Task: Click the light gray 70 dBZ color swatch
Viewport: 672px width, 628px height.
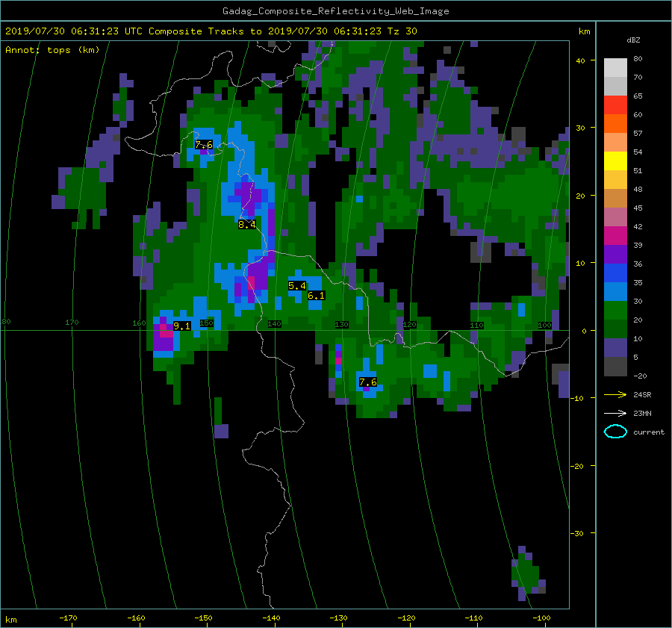Action: [x=615, y=86]
